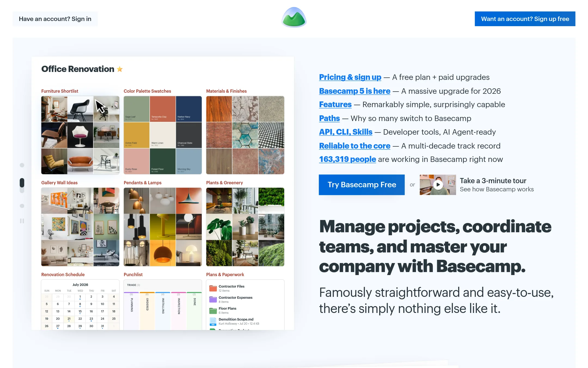This screenshot has width=588, height=368.
Task: Play the 3-minute tour video
Action: point(438,185)
